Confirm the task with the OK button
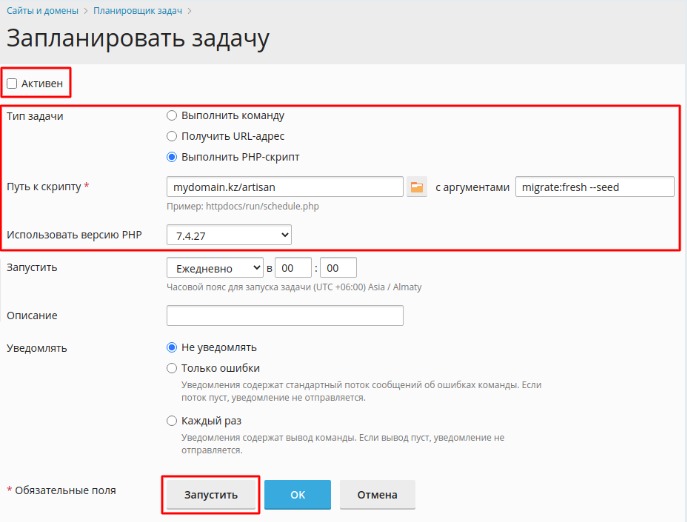The image size is (687, 522). (x=297, y=494)
